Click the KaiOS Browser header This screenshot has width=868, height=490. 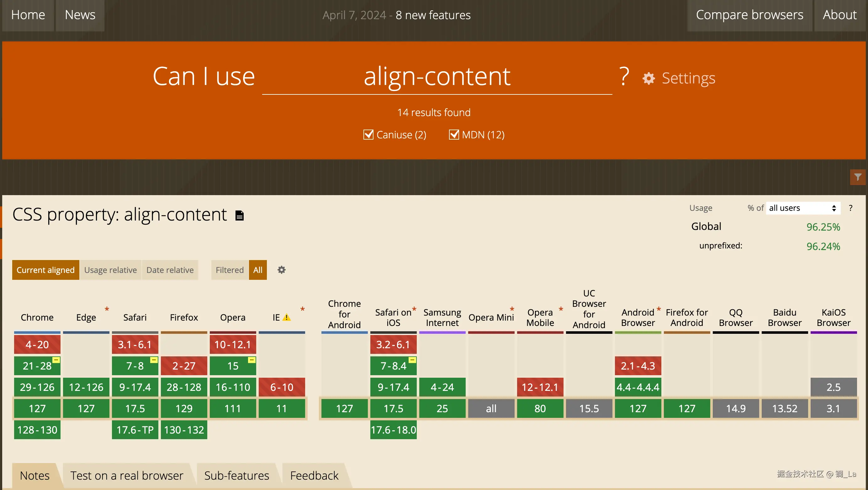(x=834, y=317)
